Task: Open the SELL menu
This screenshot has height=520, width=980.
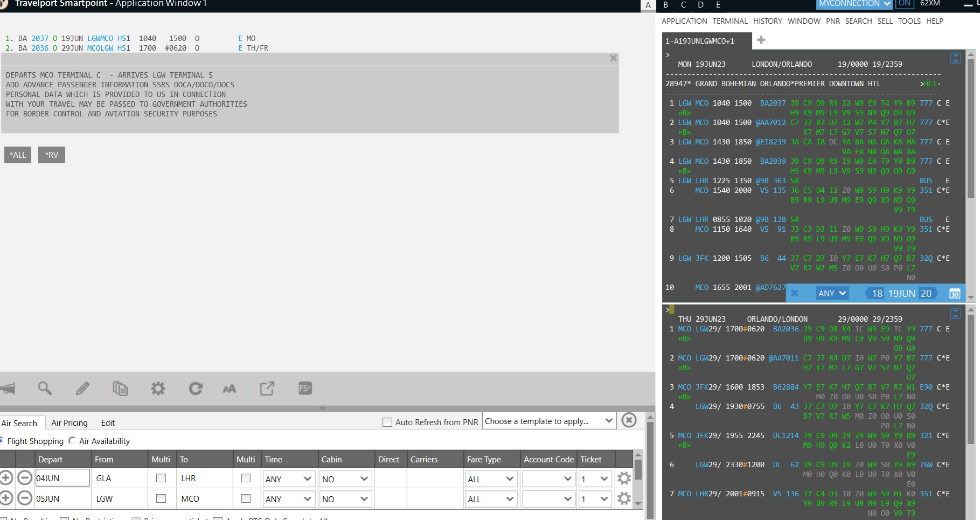Action: (x=885, y=21)
